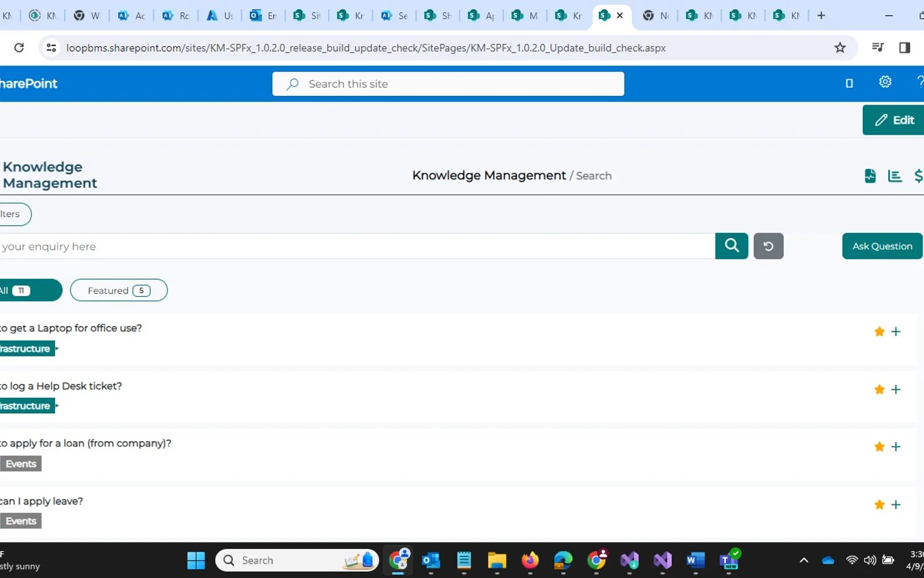Expand the Help Desk ticket row with plus
Screen dimensions: 924x578
pyautogui.click(x=896, y=389)
